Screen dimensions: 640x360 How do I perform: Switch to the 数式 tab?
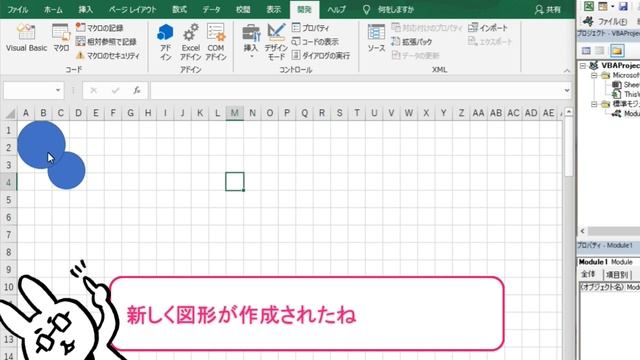(179, 9)
